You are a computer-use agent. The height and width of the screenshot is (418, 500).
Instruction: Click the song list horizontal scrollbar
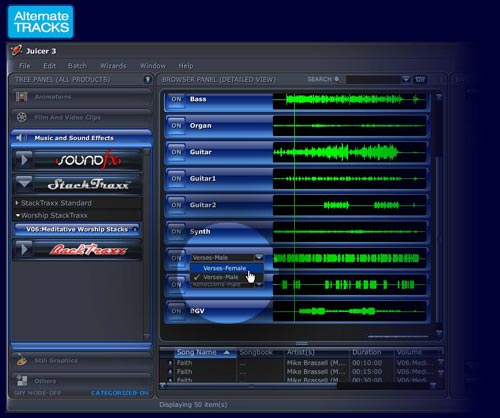point(252,386)
